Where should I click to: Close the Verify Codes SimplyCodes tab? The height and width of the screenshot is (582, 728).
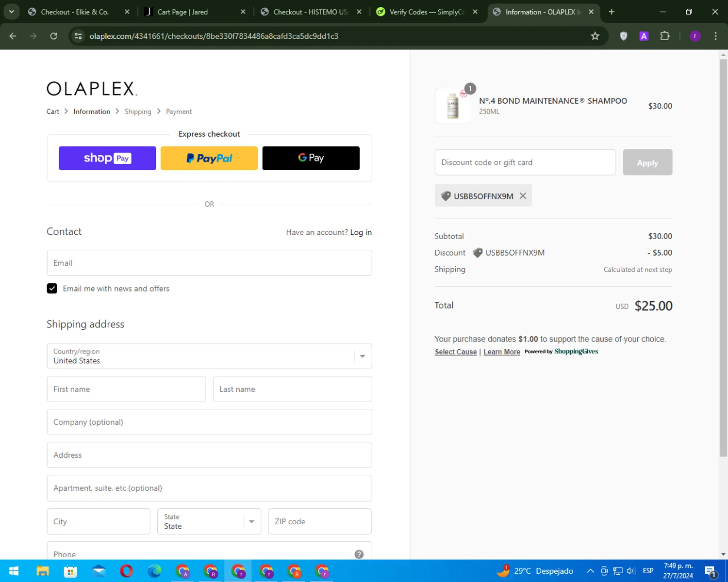[475, 12]
